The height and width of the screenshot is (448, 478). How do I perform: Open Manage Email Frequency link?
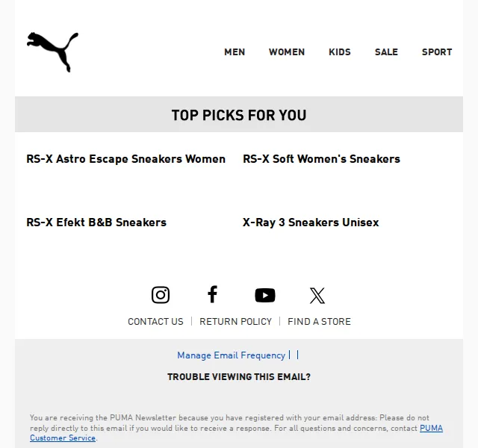[x=231, y=355]
